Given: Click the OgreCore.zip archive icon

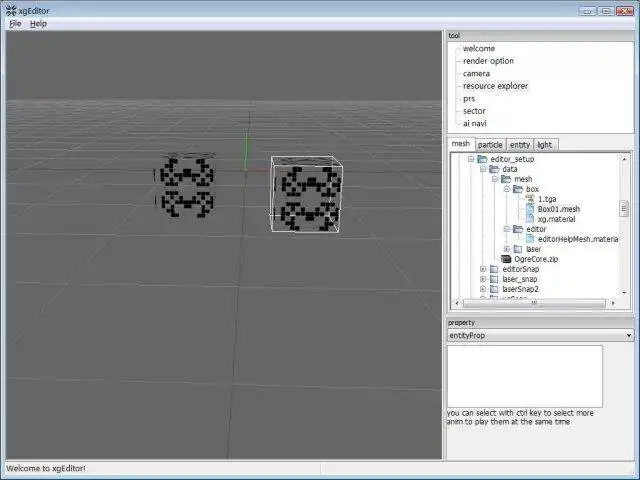Looking at the screenshot, I should (x=506, y=259).
